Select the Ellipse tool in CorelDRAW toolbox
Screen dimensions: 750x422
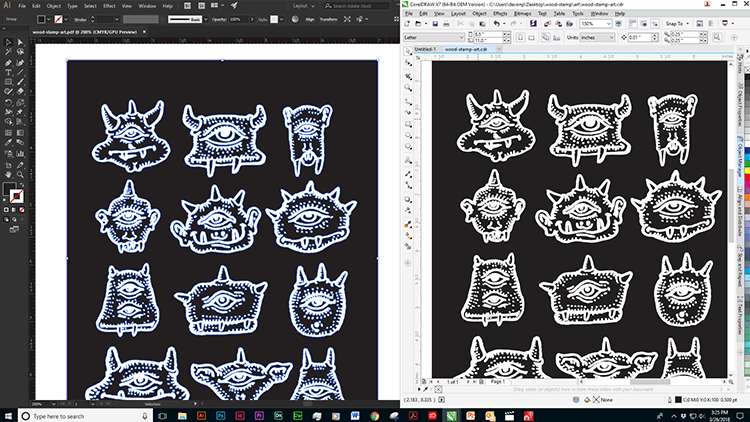coord(408,135)
